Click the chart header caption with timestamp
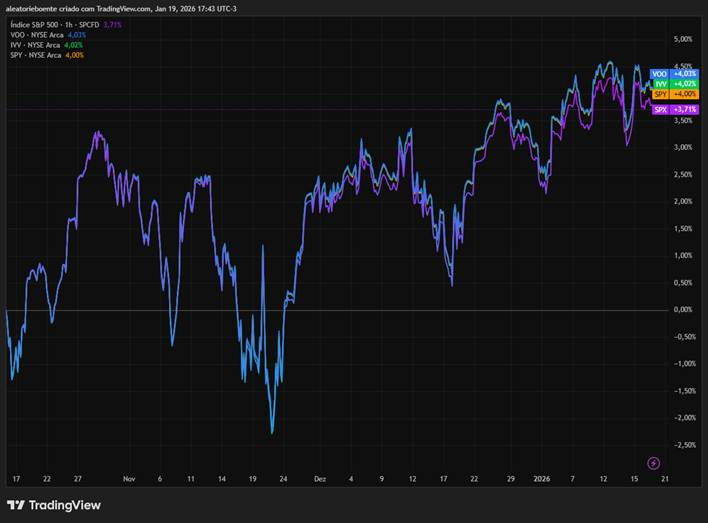 pos(121,9)
